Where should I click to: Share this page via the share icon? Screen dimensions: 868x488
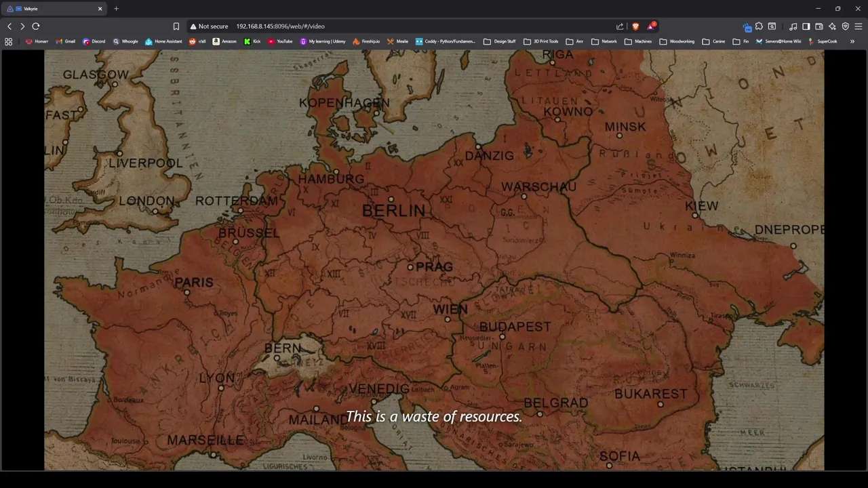620,26
